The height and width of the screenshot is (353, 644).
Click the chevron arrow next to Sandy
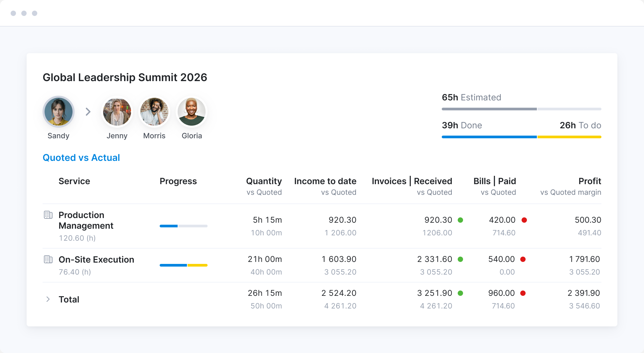(88, 112)
